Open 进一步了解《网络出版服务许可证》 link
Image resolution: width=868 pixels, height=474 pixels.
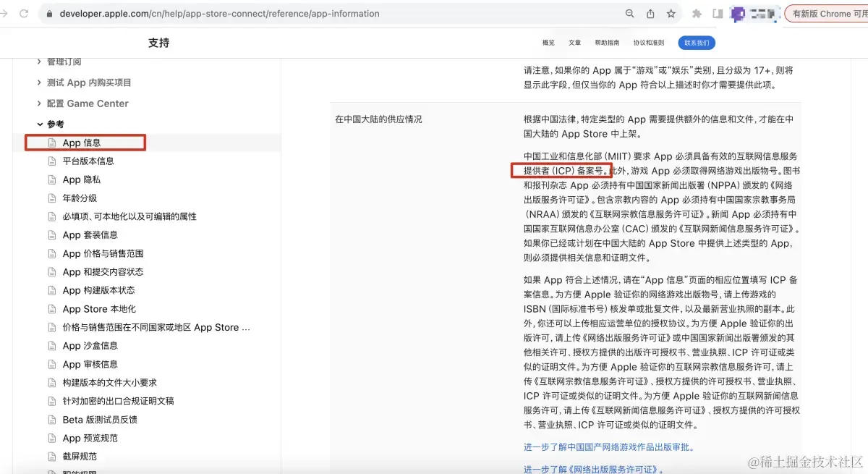(595, 470)
